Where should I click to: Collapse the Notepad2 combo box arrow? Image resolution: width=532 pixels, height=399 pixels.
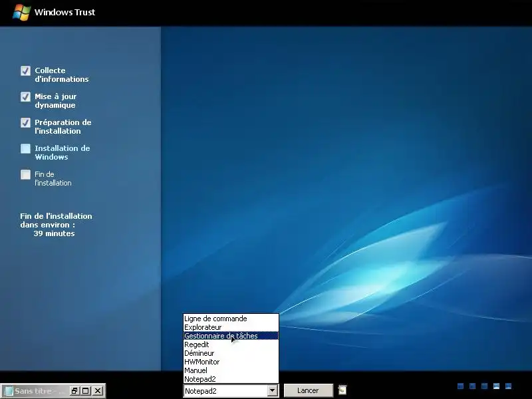click(272, 391)
